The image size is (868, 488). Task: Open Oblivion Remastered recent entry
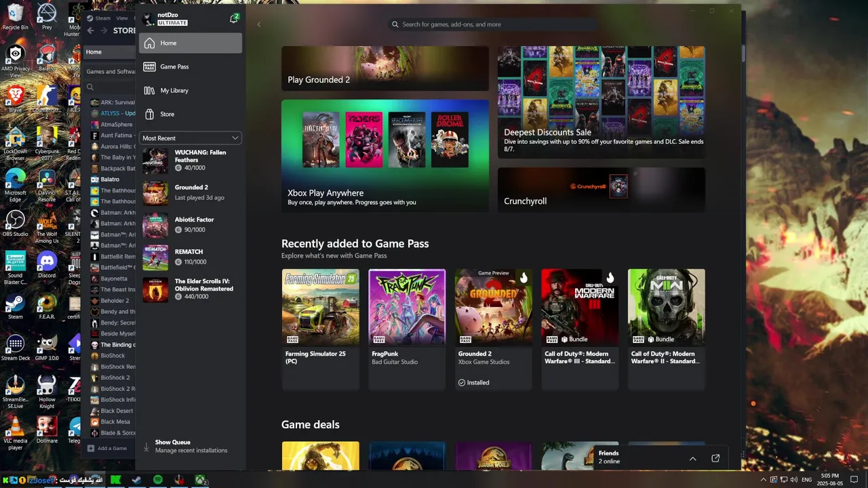[191, 289]
